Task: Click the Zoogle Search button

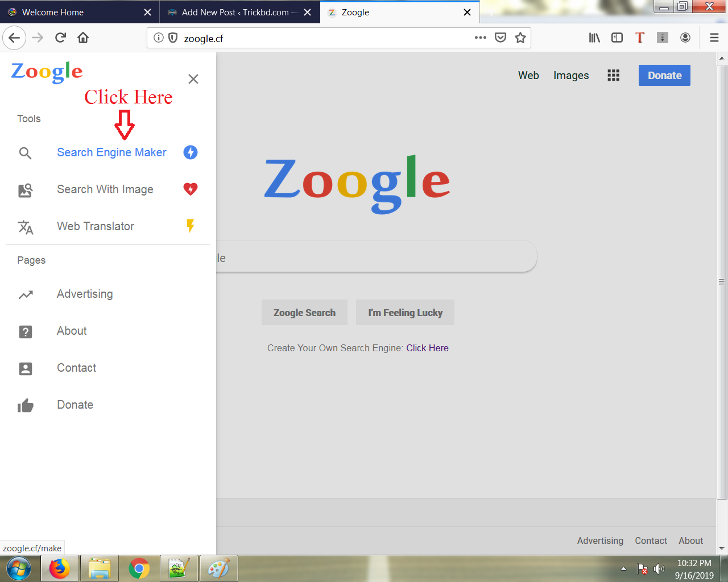Action: 304,313
